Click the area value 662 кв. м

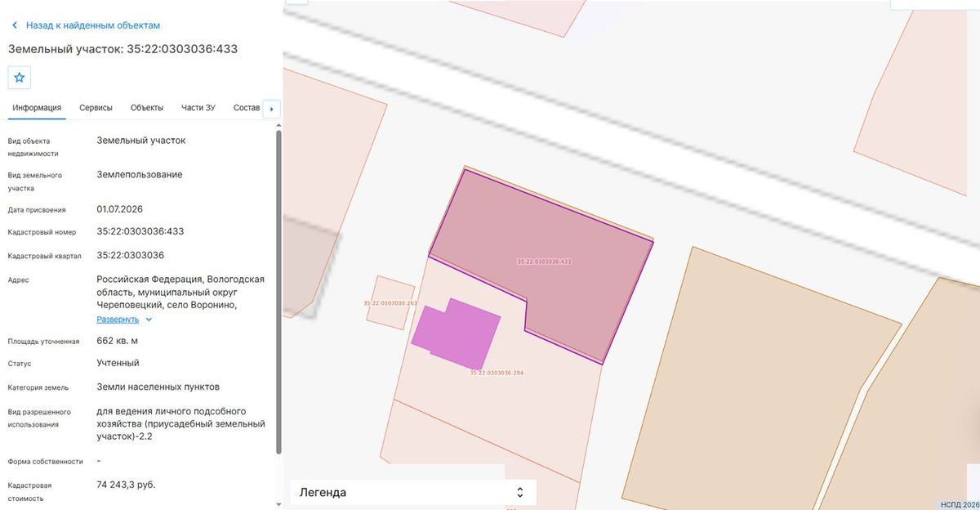[x=117, y=341]
